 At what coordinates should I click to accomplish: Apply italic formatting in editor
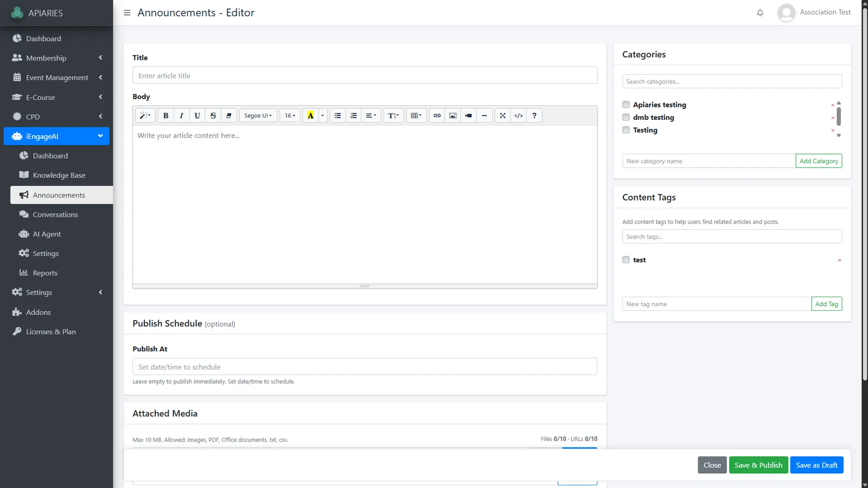181,115
